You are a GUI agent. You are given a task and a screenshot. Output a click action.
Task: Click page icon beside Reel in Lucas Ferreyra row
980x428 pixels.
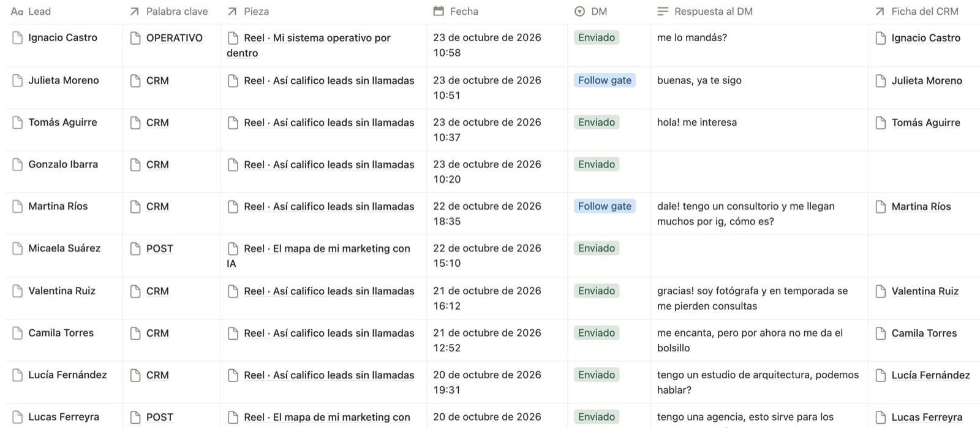coord(233,417)
